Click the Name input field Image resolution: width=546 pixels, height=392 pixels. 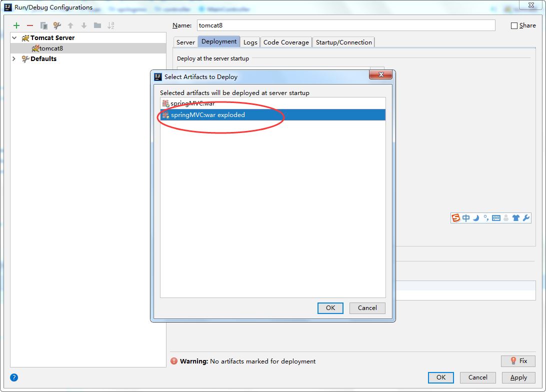[346, 25]
